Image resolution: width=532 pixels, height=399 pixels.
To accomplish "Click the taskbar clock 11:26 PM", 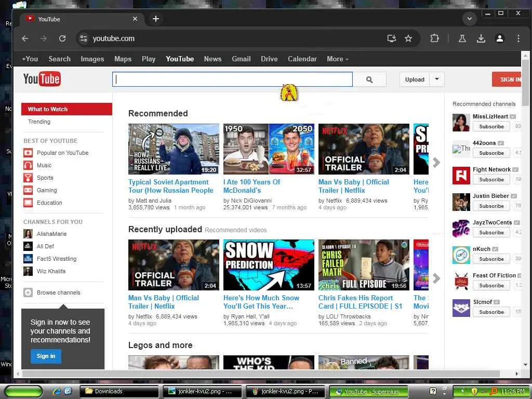I will pos(513,391).
